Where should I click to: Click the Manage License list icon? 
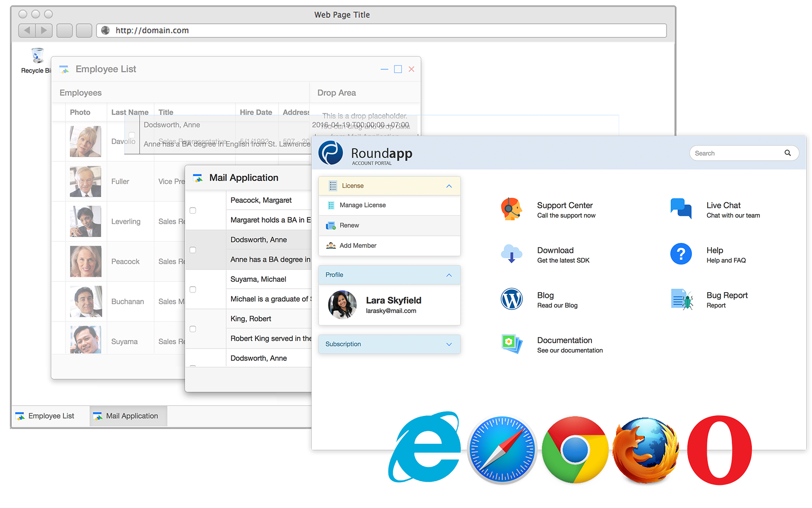point(331,205)
